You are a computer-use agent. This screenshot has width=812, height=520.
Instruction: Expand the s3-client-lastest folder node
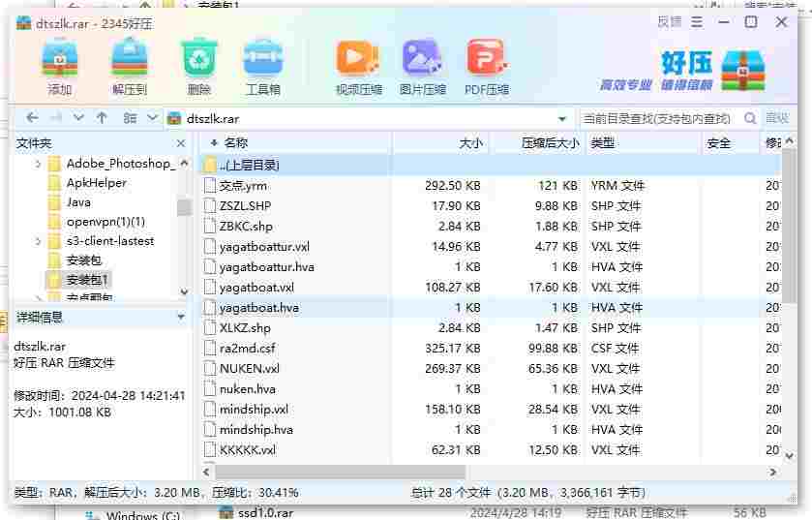click(x=38, y=241)
